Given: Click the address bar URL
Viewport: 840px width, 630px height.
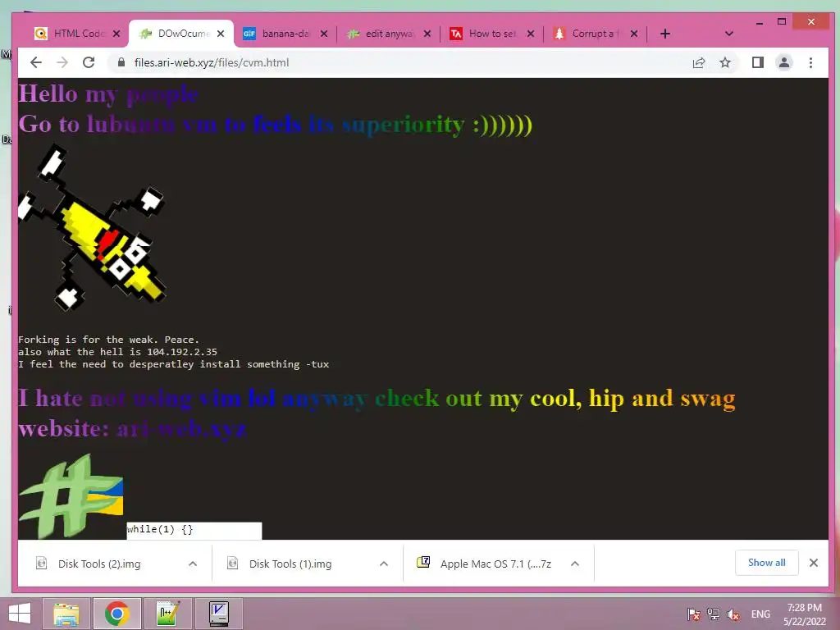Looking at the screenshot, I should 212,62.
